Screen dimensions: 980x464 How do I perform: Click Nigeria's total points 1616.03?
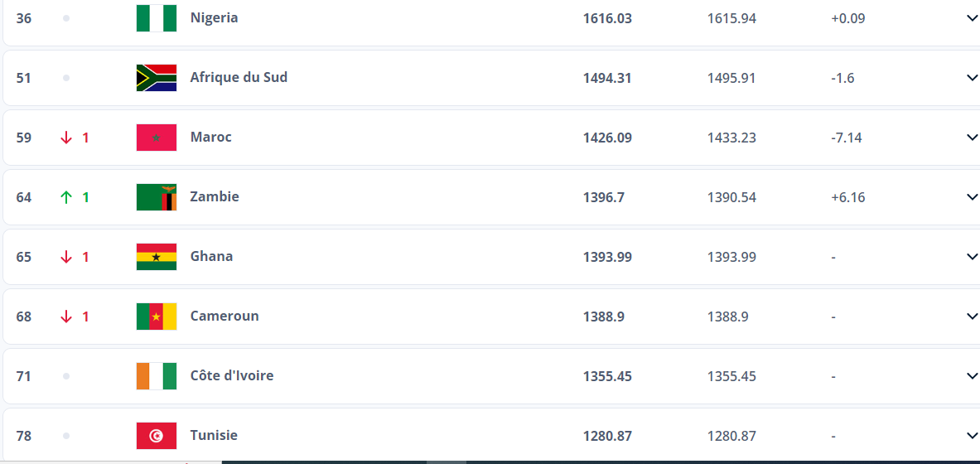click(x=607, y=18)
